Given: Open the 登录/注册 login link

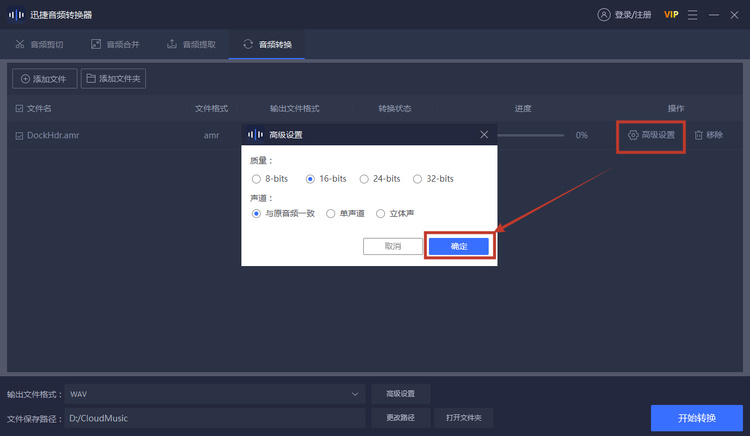Looking at the screenshot, I should pos(633,15).
